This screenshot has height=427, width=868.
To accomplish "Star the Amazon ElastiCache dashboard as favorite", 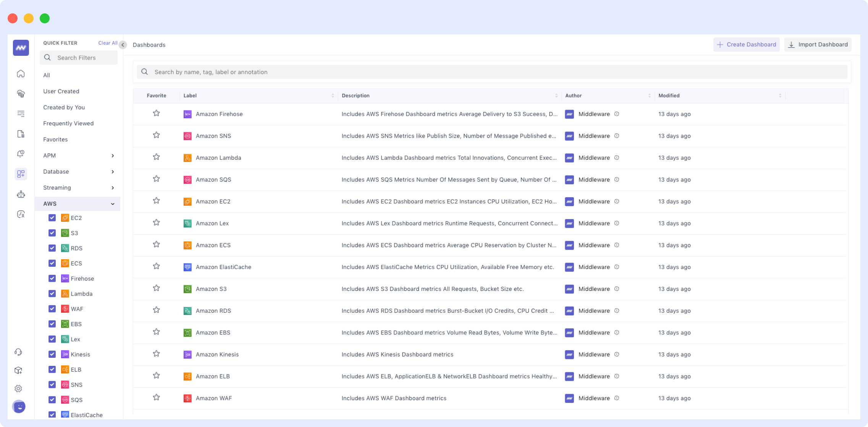I will [x=156, y=266].
